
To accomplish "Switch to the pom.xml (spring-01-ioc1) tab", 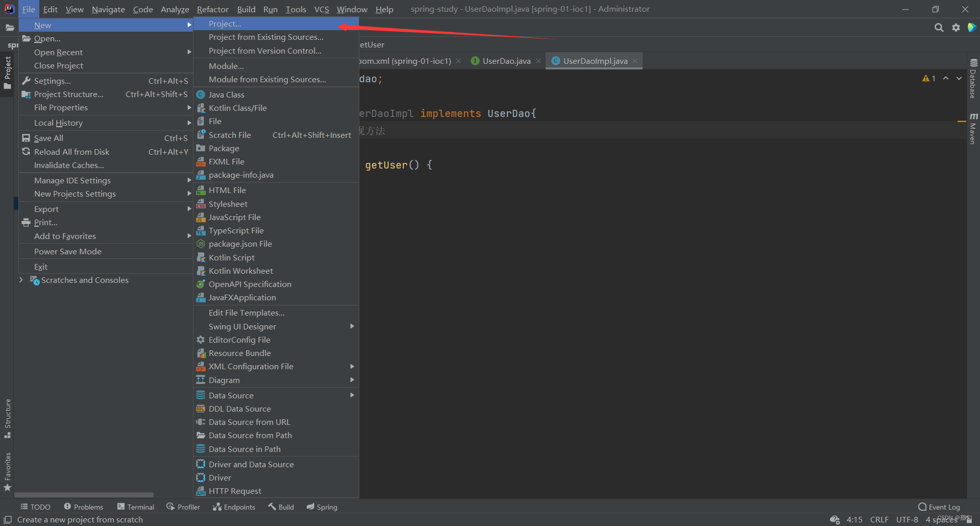I will click(x=405, y=61).
